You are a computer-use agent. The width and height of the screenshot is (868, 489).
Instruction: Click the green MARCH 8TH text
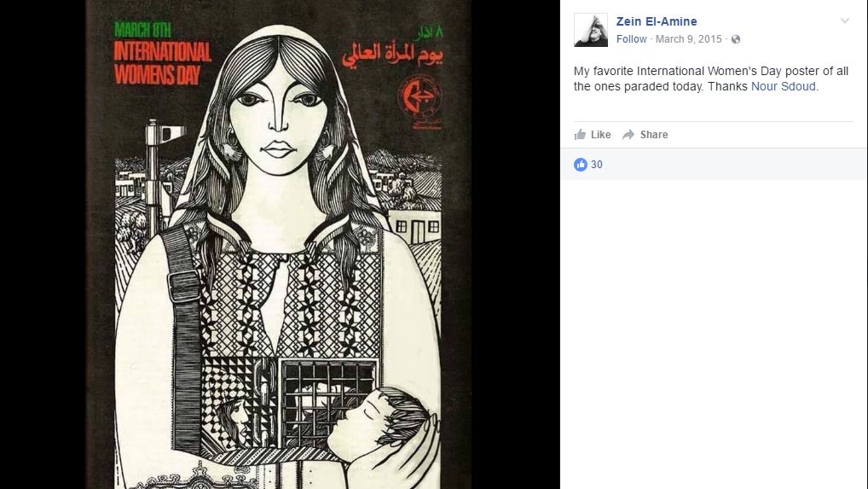[143, 29]
